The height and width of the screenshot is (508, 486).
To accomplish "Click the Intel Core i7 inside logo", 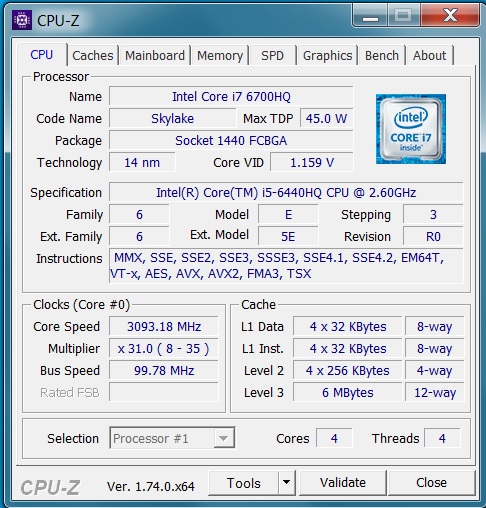I will pyautogui.click(x=411, y=129).
